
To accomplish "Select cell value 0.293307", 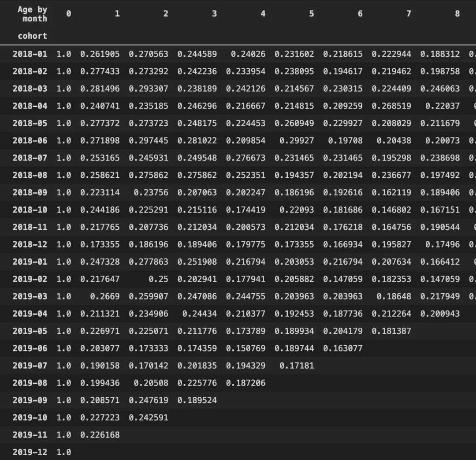I will coord(149,88).
